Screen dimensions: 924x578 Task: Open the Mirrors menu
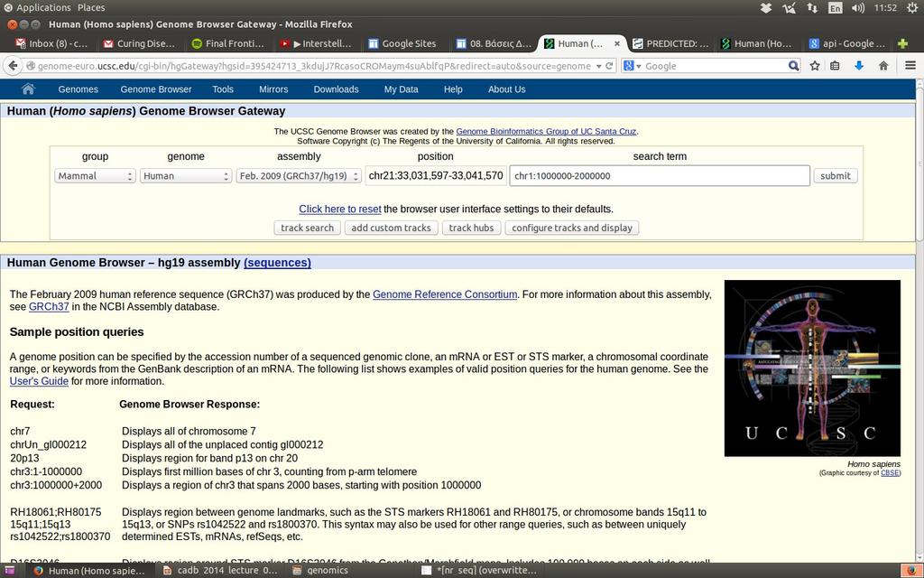pos(273,89)
